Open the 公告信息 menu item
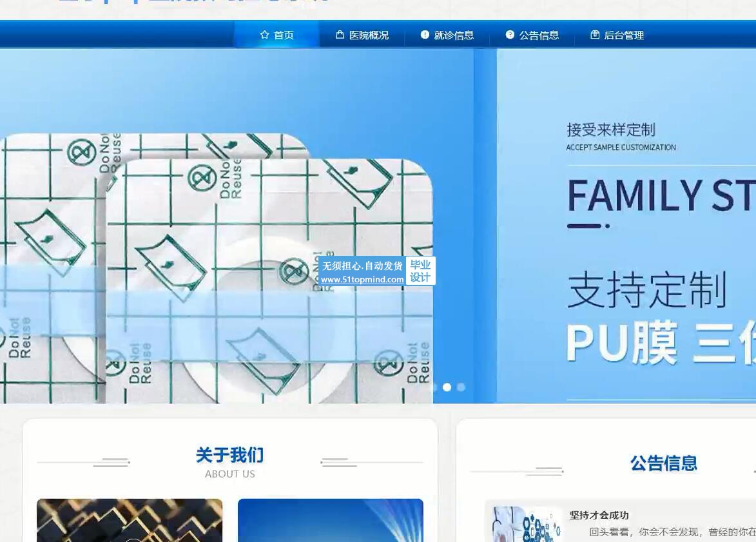 coord(532,35)
